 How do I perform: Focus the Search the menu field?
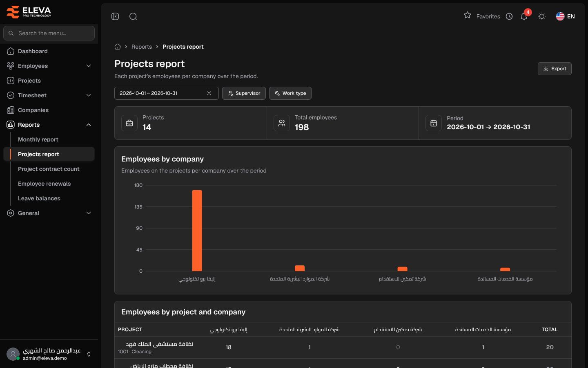[49, 33]
